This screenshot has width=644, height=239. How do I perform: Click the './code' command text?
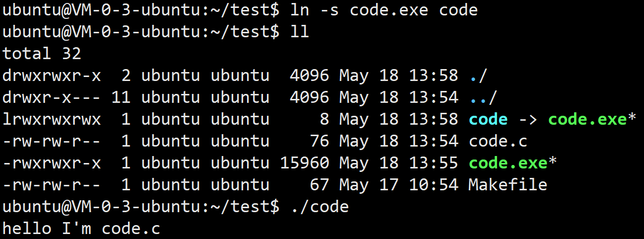[320, 207]
